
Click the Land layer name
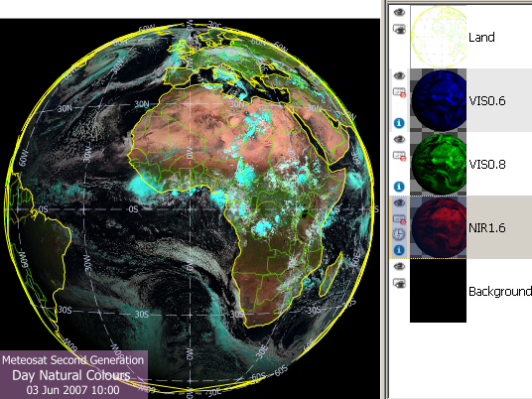(x=481, y=37)
